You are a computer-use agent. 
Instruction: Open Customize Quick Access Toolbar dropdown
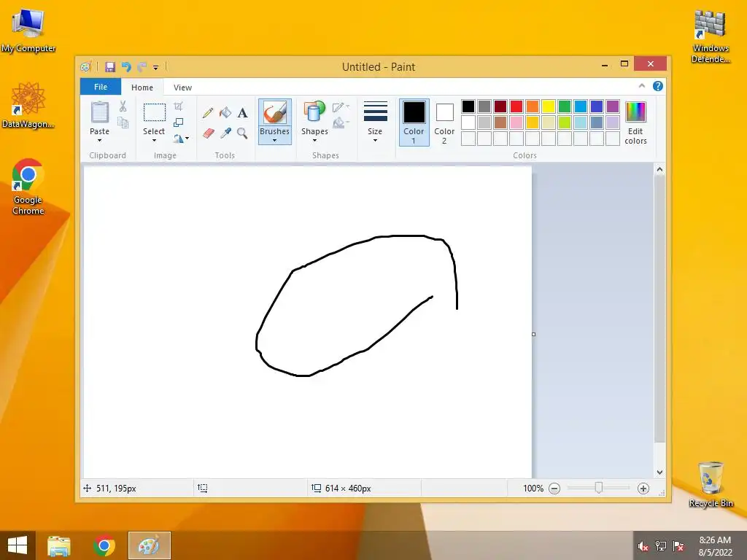[x=156, y=68]
